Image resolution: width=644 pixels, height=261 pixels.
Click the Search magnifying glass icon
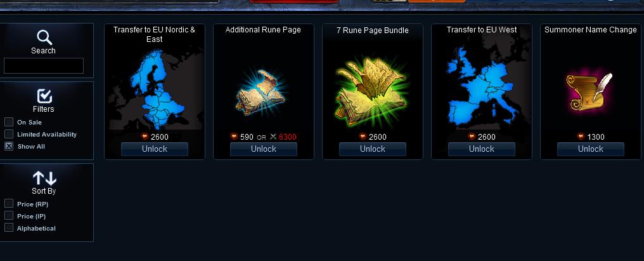click(44, 37)
